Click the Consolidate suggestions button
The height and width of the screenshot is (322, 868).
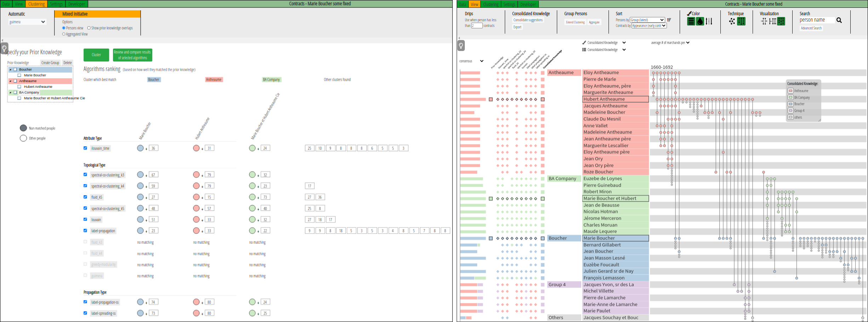[x=528, y=20]
